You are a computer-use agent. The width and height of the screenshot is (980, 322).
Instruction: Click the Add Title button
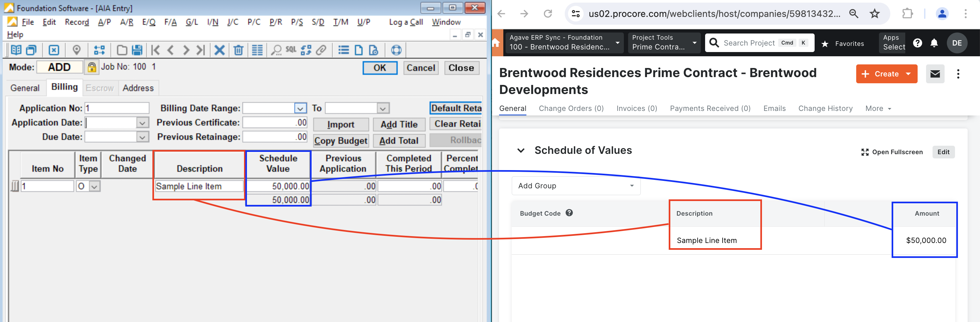(399, 125)
